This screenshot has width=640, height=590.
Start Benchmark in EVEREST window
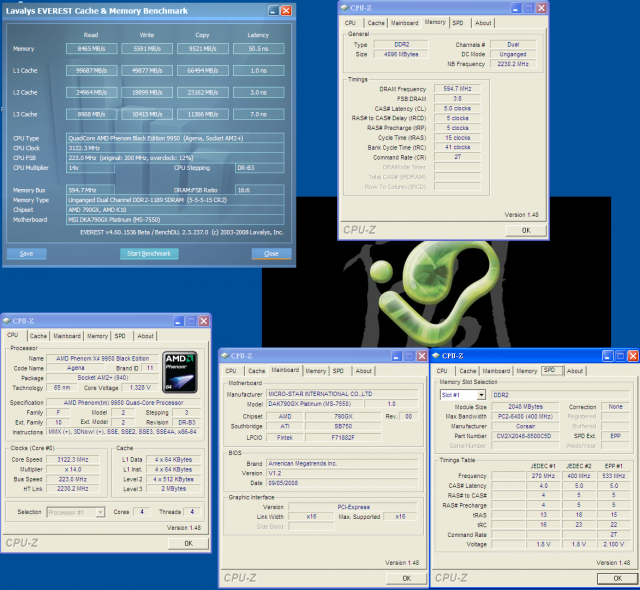click(149, 254)
